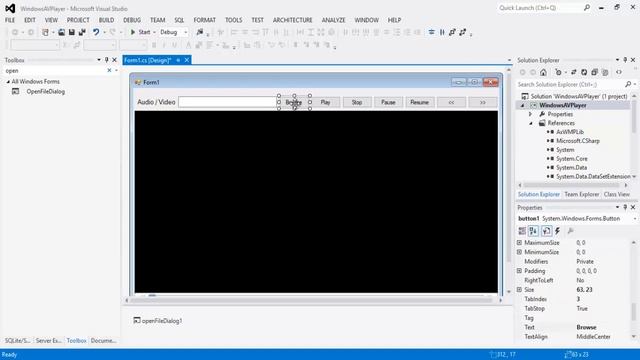The width and height of the screenshot is (640, 360).
Task: Click the Properties page icon in Properties panel
Action: 546,231
